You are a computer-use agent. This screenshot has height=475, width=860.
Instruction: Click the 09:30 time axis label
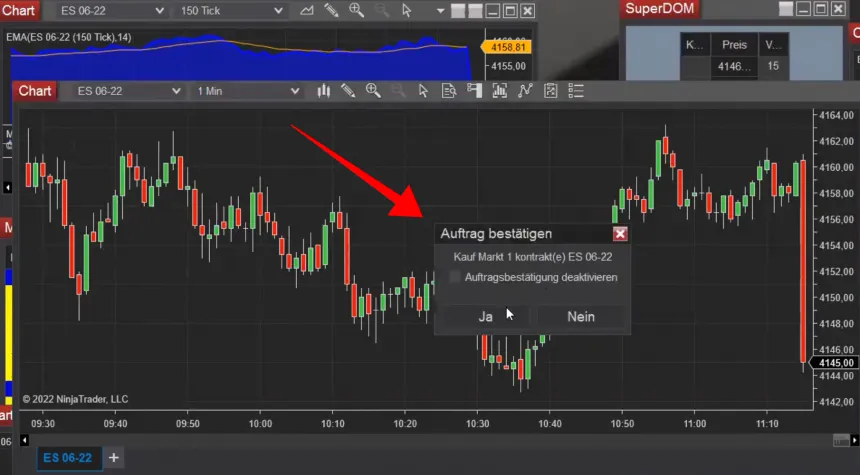43,423
